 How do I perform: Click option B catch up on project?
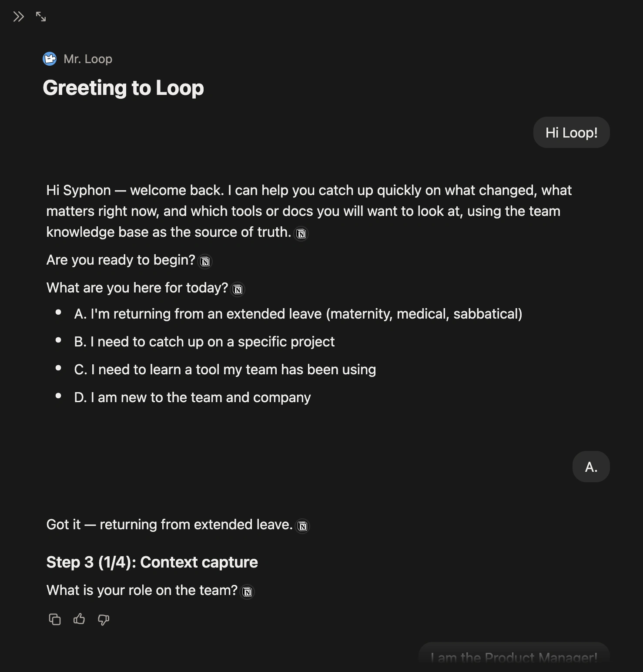coord(204,342)
